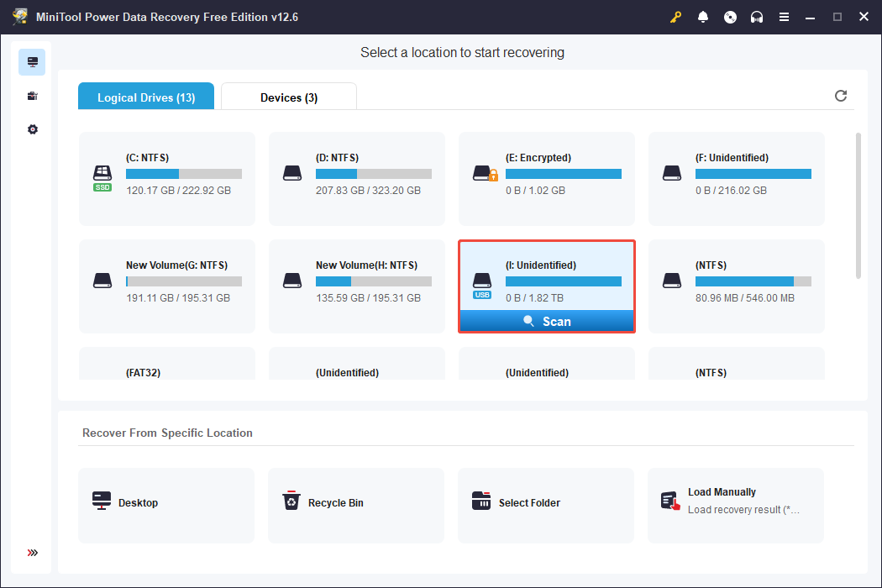Click the Recycle Bin icon
This screenshot has height=588, width=882.
tap(291, 501)
